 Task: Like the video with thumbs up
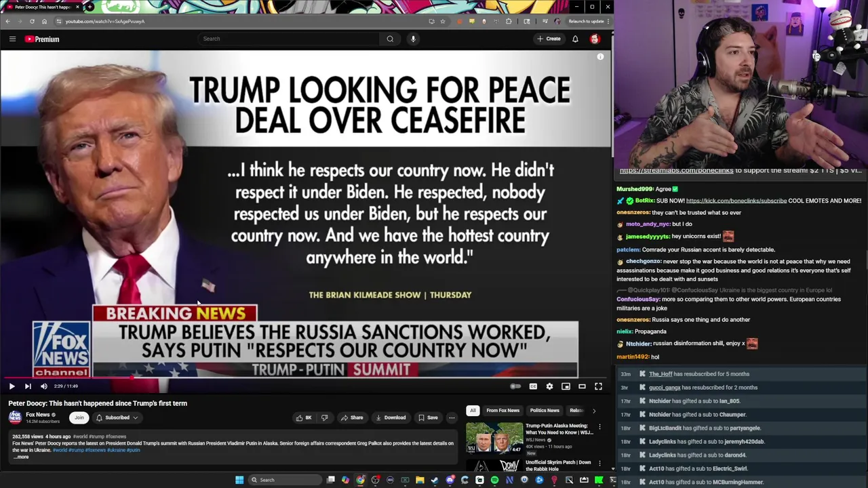point(303,418)
